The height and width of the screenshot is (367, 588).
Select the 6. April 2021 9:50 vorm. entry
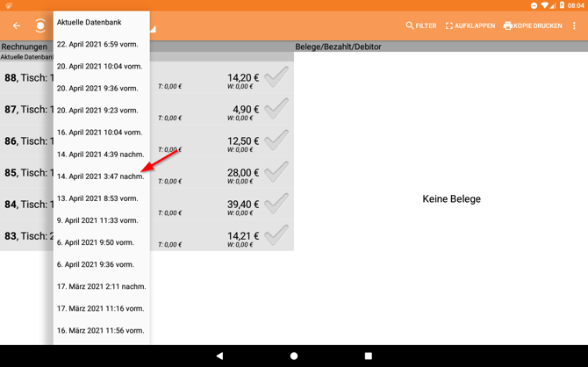point(96,242)
